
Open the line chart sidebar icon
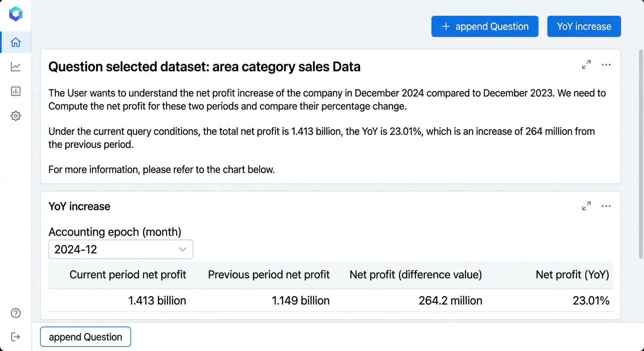pos(16,67)
